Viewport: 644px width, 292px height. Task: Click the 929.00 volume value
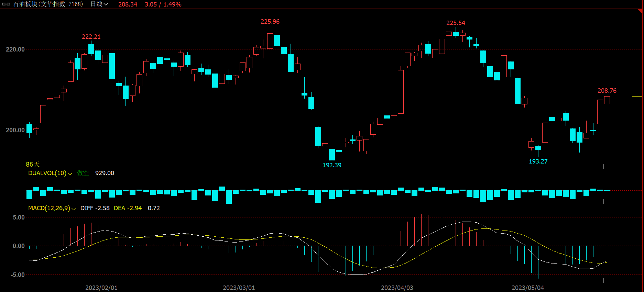105,173
